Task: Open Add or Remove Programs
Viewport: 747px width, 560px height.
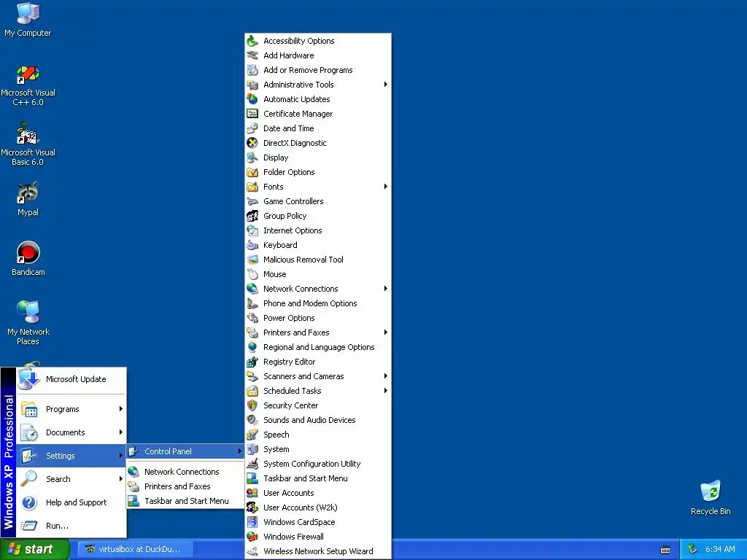Action: 318,70
